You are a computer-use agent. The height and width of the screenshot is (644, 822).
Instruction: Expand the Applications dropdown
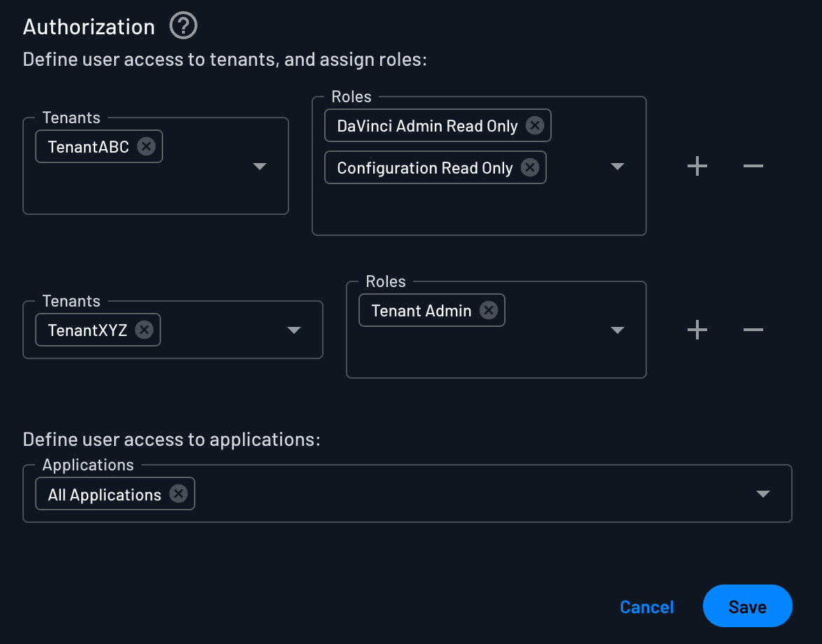coord(763,493)
